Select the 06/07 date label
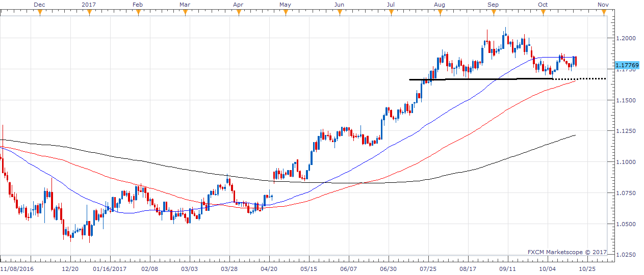Viewport: 644px width, 275px height. [348, 268]
